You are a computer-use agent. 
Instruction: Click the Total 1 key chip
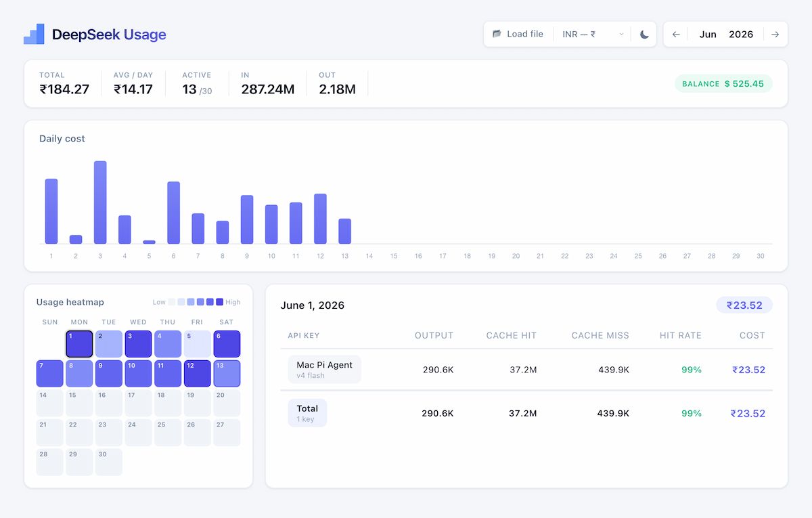tap(307, 413)
